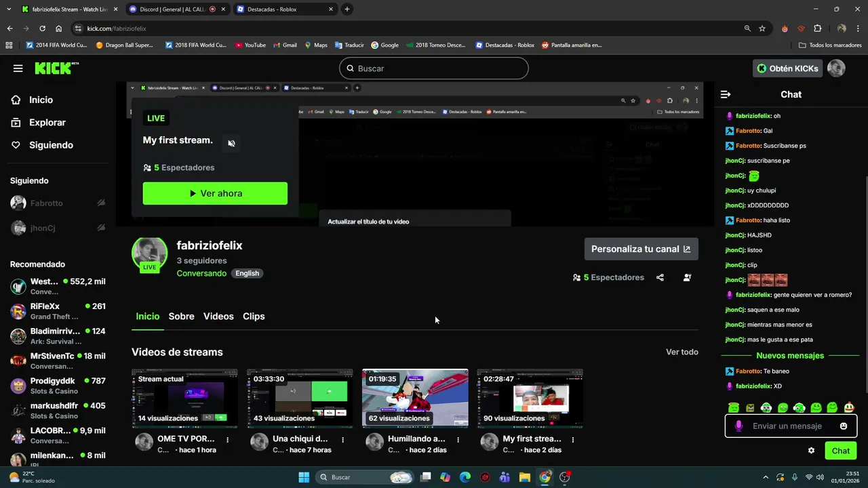Click the Obtén KICKs button

788,68
